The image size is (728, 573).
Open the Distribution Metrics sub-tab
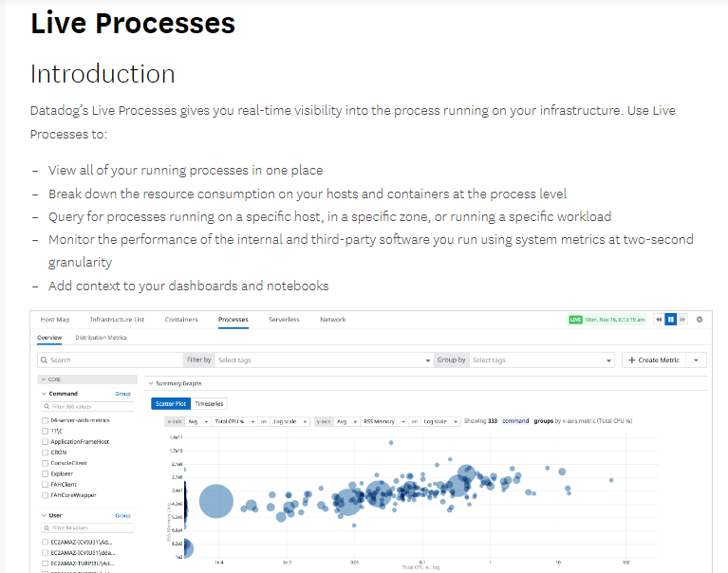(101, 338)
